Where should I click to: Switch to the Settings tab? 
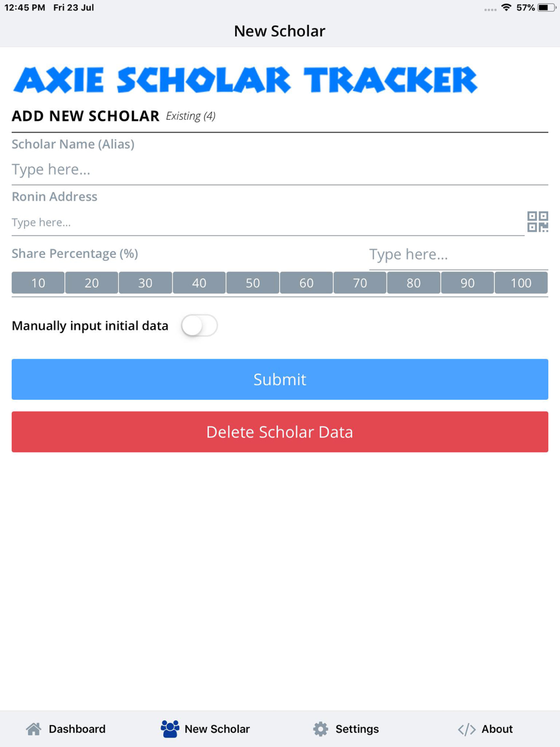346,729
